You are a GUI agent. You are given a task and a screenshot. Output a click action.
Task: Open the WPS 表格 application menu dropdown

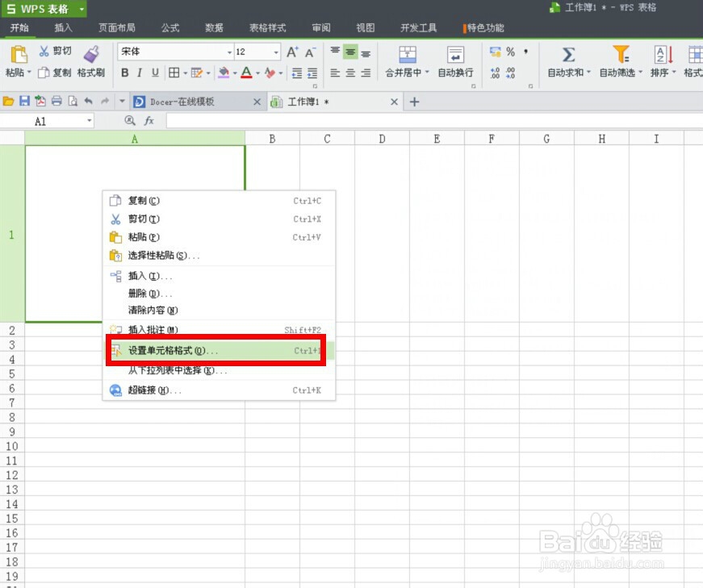point(82,9)
